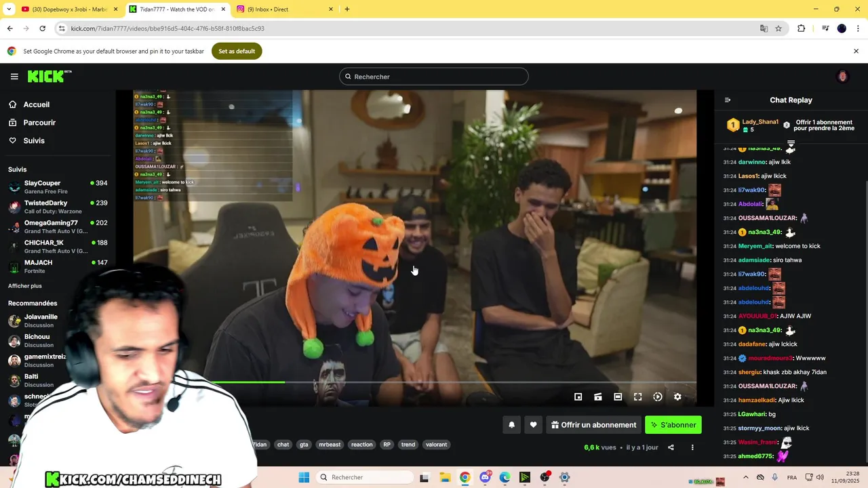Image resolution: width=868 pixels, height=488 pixels.
Task: Open user profile avatar menu
Action: (x=843, y=77)
